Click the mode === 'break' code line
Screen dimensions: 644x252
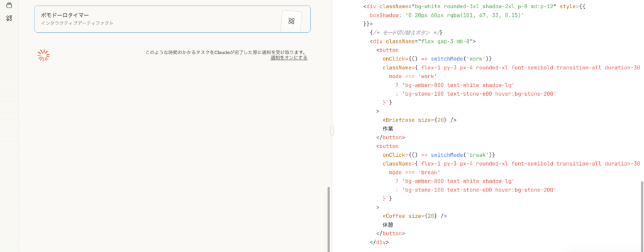click(414, 172)
